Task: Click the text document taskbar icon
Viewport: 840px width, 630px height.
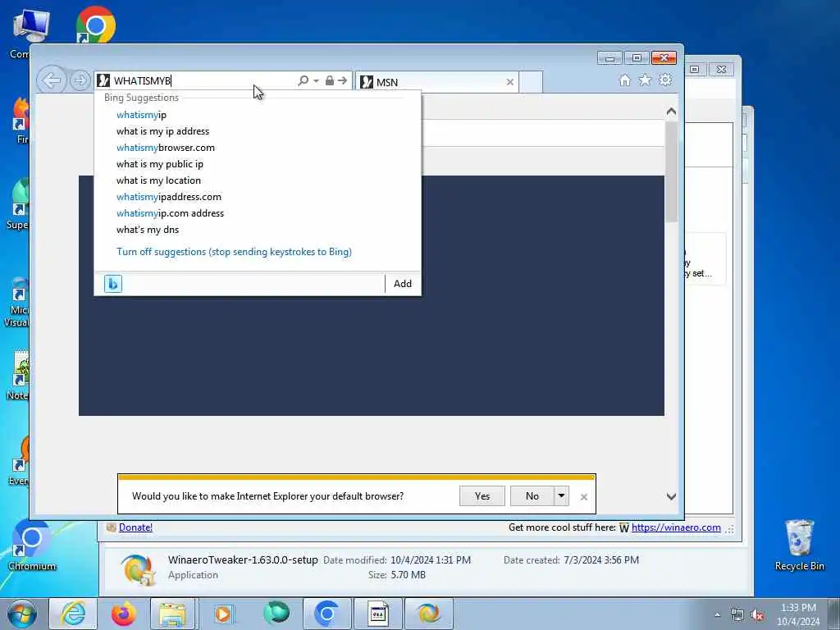Action: pos(378,614)
